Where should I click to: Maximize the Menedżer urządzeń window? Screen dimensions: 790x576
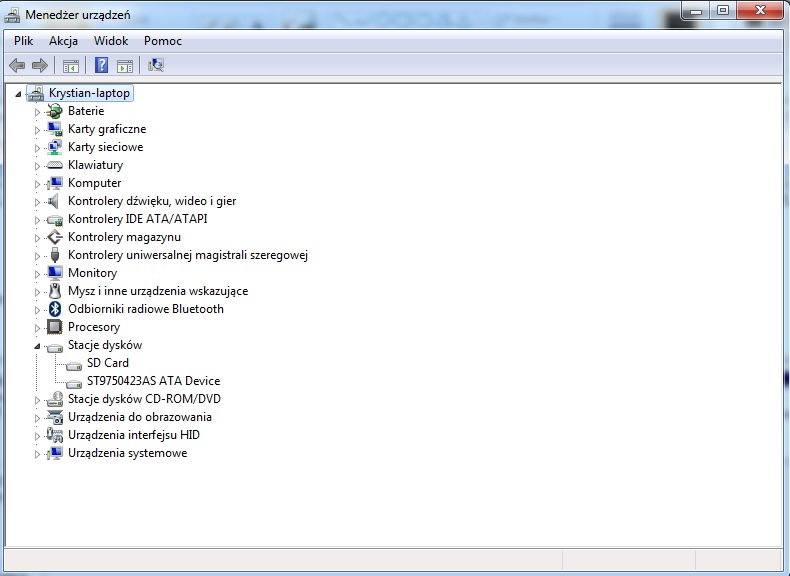coord(722,11)
